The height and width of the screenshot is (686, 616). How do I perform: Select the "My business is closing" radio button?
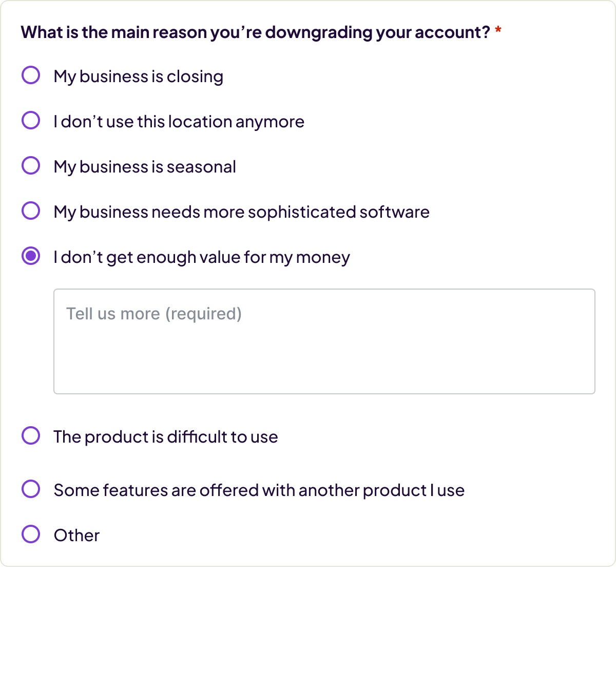pos(31,75)
